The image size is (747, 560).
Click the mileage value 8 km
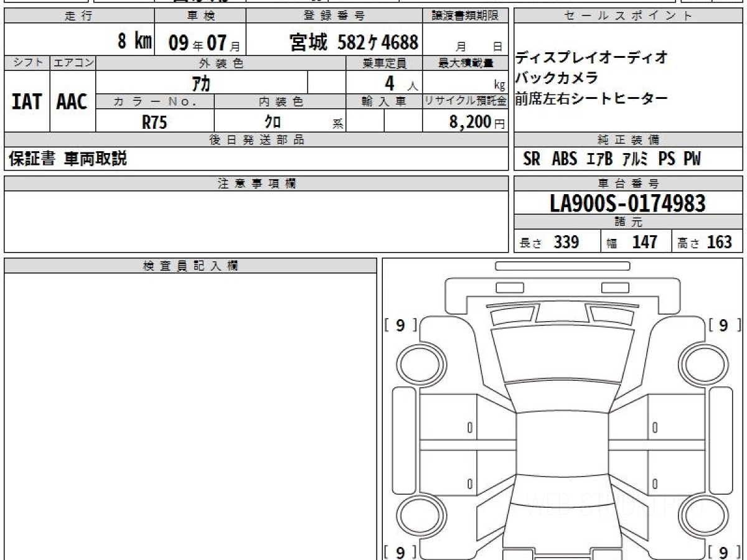click(x=134, y=42)
